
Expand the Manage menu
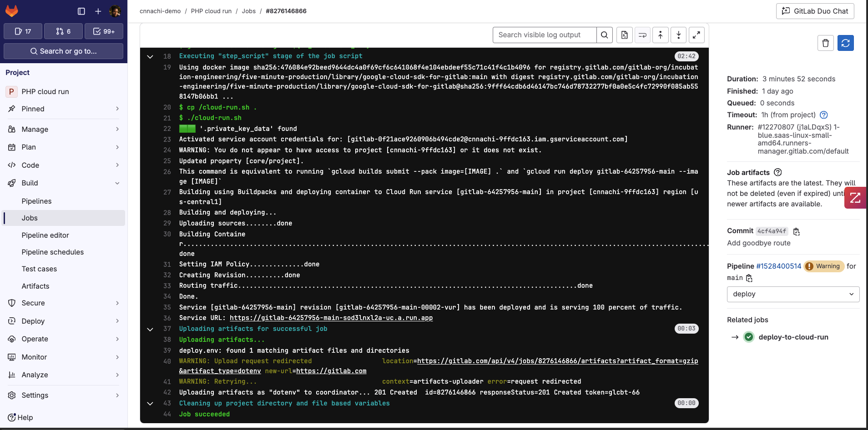(63, 129)
